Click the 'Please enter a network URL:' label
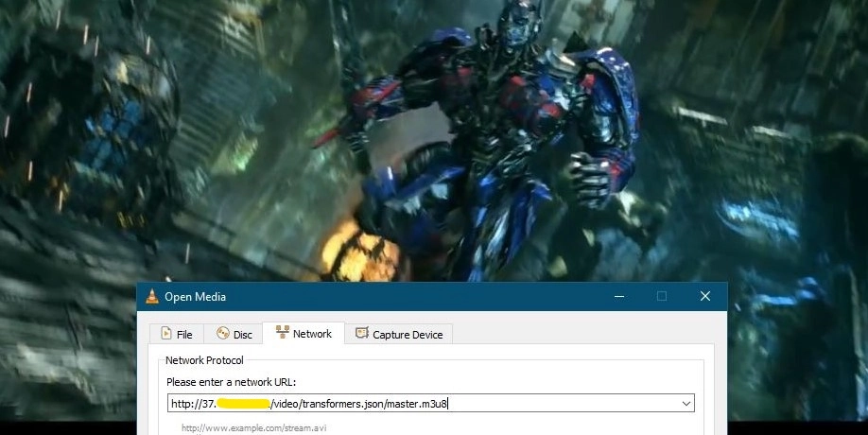868x435 pixels. pos(232,382)
